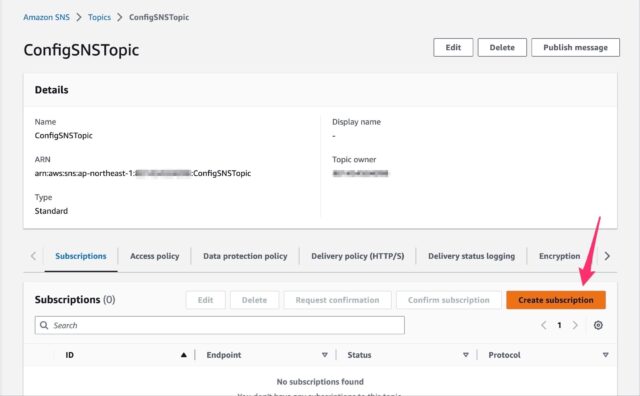Click the Request confirmation button

click(x=337, y=300)
